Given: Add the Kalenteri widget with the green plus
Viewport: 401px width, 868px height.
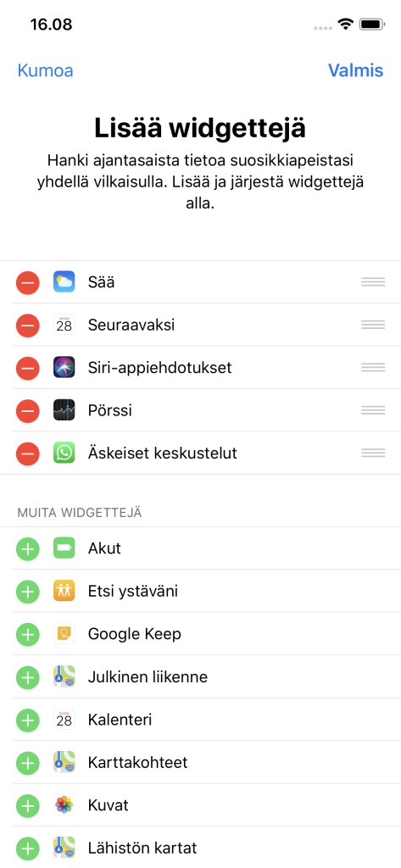Looking at the screenshot, I should click(x=27, y=721).
